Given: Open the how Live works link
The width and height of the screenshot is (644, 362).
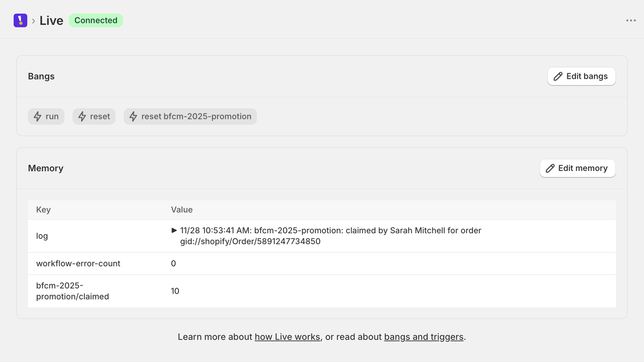Looking at the screenshot, I should 287,337.
